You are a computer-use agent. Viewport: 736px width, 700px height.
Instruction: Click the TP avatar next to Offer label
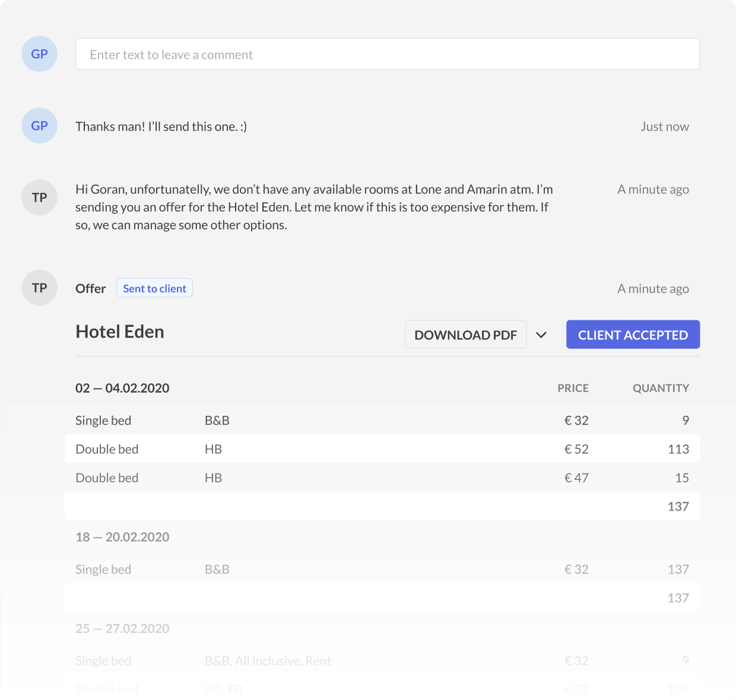tap(39, 288)
